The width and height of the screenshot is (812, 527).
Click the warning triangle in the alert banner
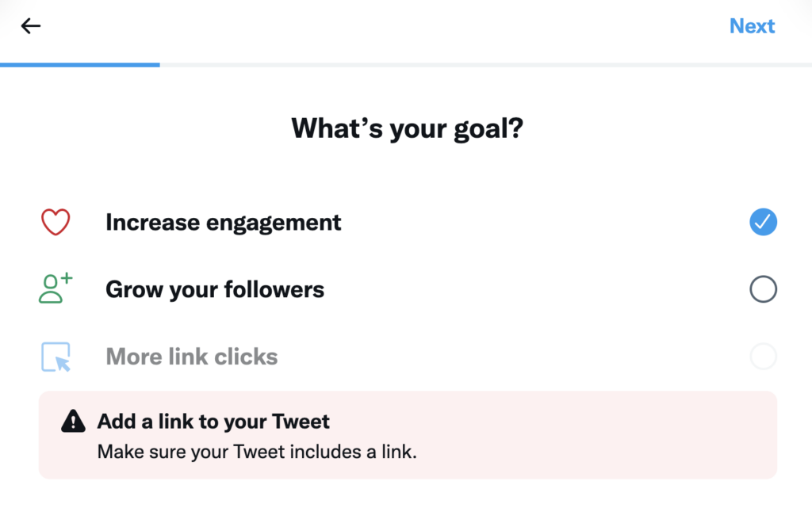point(73,421)
